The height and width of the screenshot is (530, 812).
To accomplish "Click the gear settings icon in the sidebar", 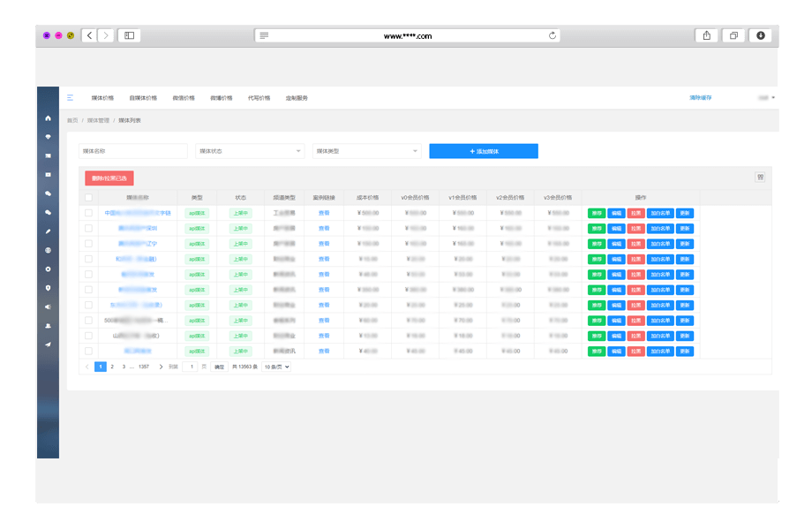I will 48,269.
